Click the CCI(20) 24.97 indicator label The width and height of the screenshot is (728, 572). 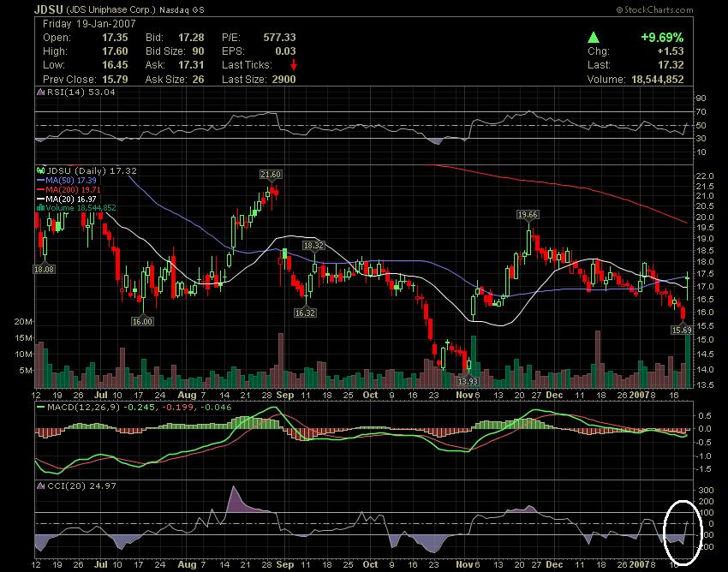click(81, 486)
